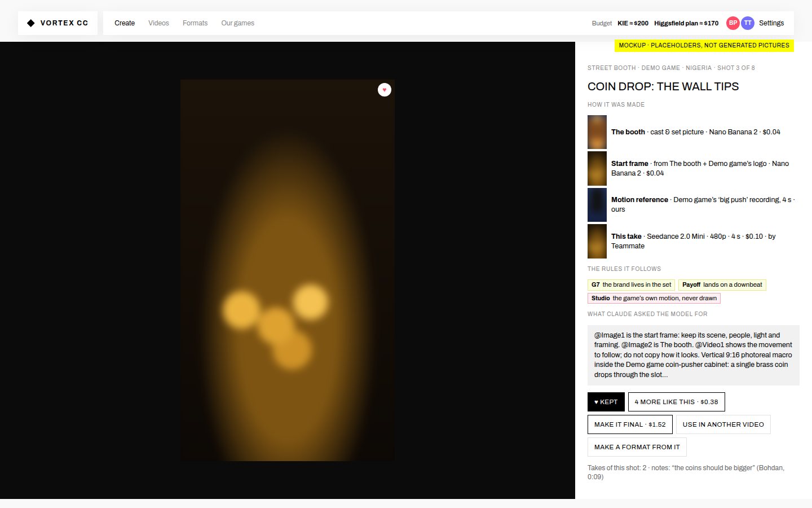Screen dimensions: 812x508
Task: Click the Payoff rule tag
Action: pyautogui.click(x=722, y=285)
